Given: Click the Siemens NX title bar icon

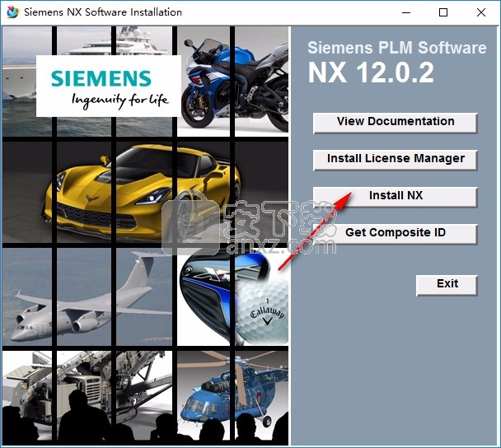Looking at the screenshot, I should tap(12, 12).
